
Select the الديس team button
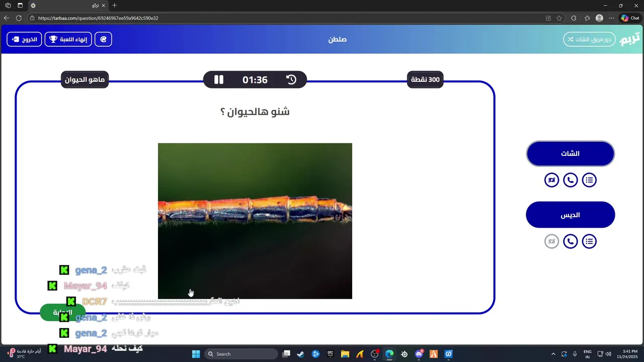570,215
